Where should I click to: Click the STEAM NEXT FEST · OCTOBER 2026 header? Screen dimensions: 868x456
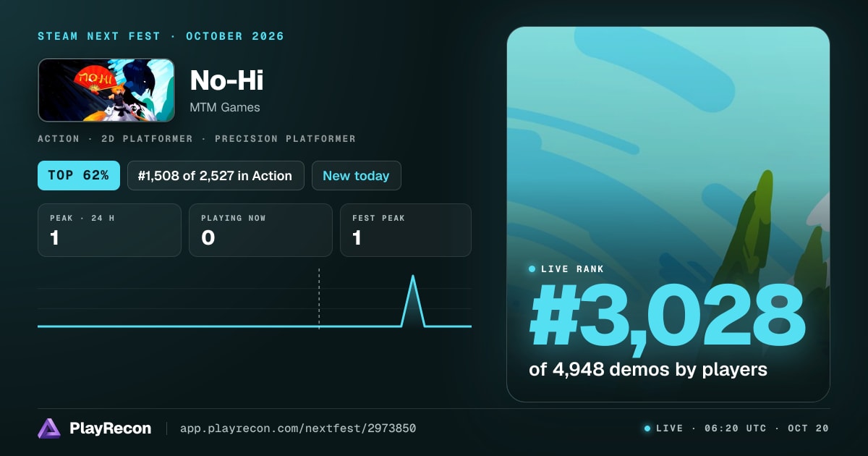click(161, 36)
